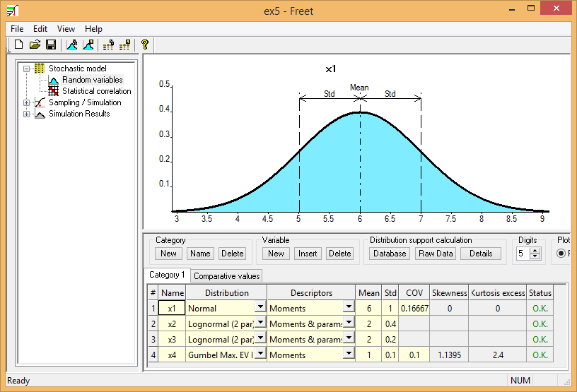577x392 pixels.
Task: Click the Category New button
Action: click(168, 254)
